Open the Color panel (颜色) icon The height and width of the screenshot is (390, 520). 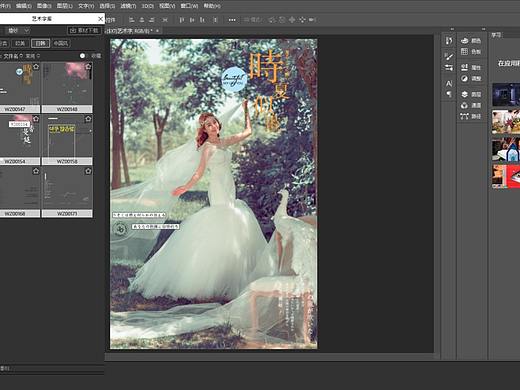[x=465, y=41]
